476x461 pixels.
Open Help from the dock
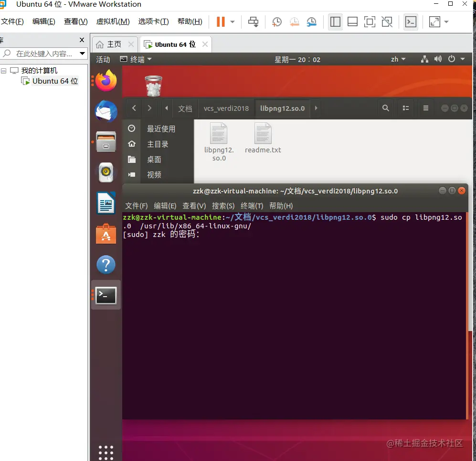point(106,265)
